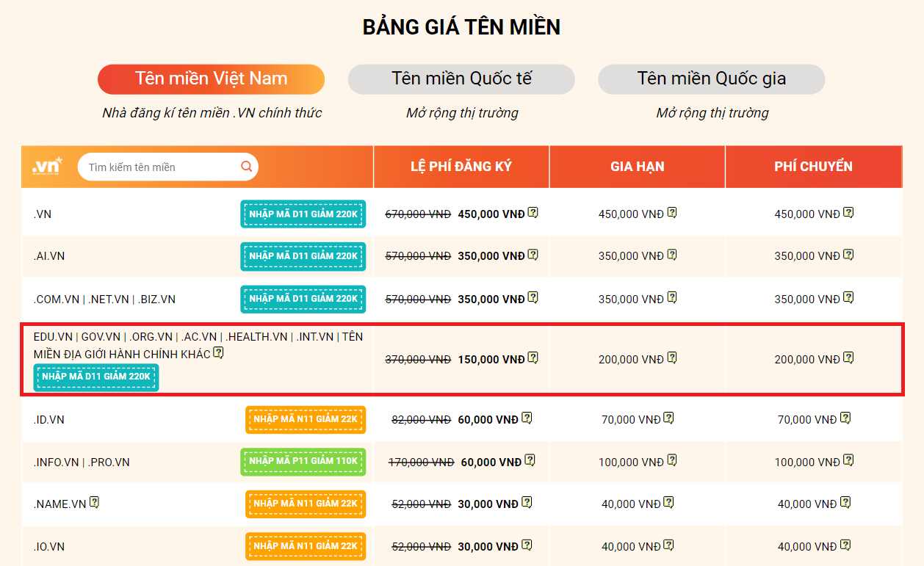Click the search magnifier icon in domain search
This screenshot has width=924, height=566.
[247, 167]
